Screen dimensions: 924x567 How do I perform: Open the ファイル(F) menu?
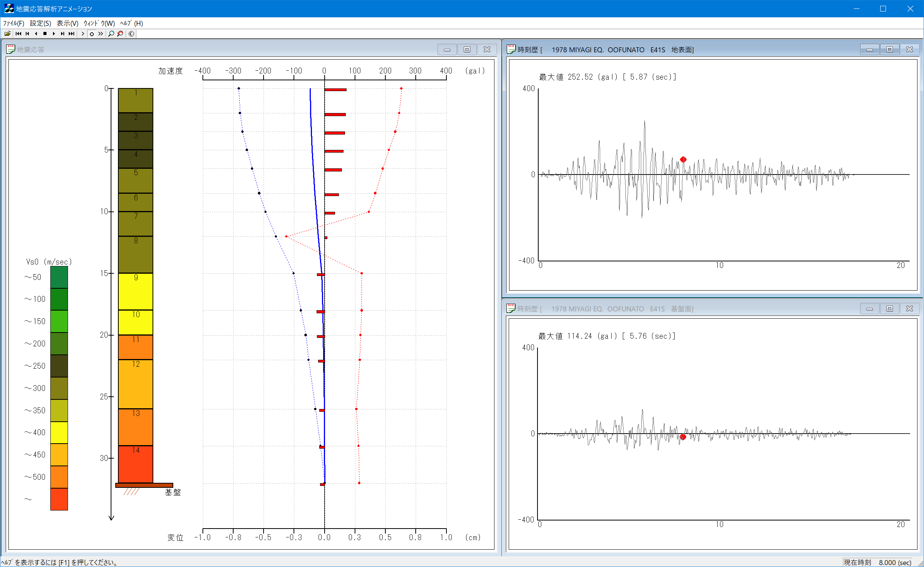(13, 23)
